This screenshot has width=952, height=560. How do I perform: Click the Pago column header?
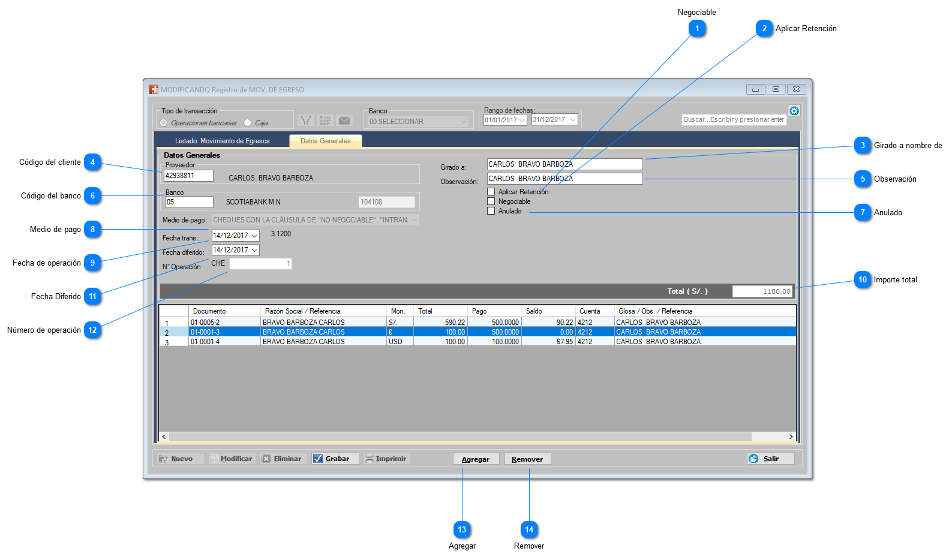494,311
